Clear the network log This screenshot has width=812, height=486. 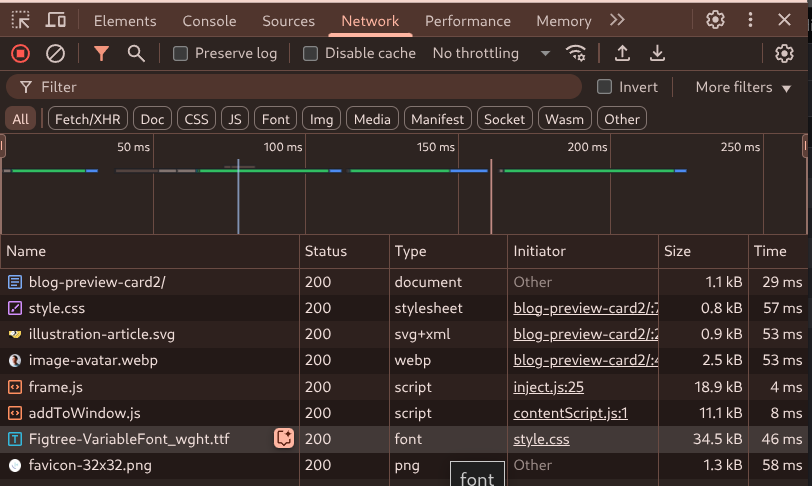point(55,53)
